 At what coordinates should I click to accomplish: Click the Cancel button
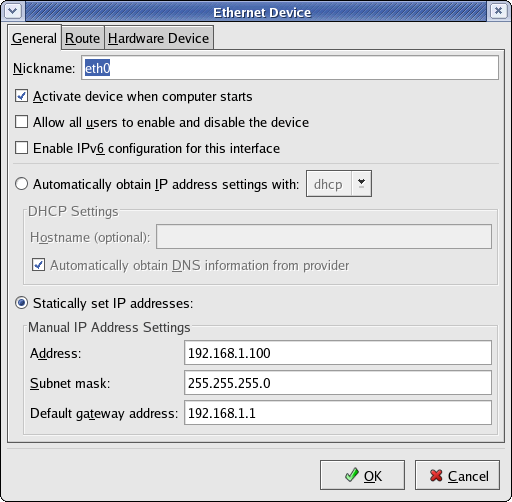coord(457,475)
